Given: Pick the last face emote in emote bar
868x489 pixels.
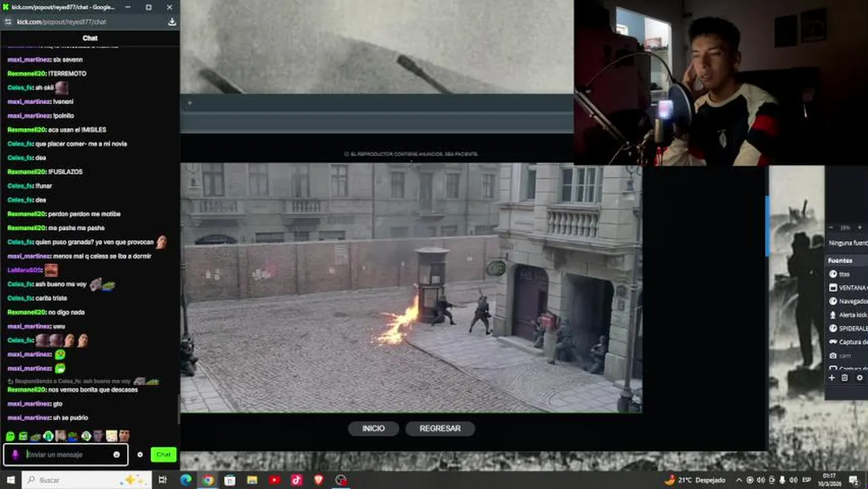Looking at the screenshot, I should 124,436.
